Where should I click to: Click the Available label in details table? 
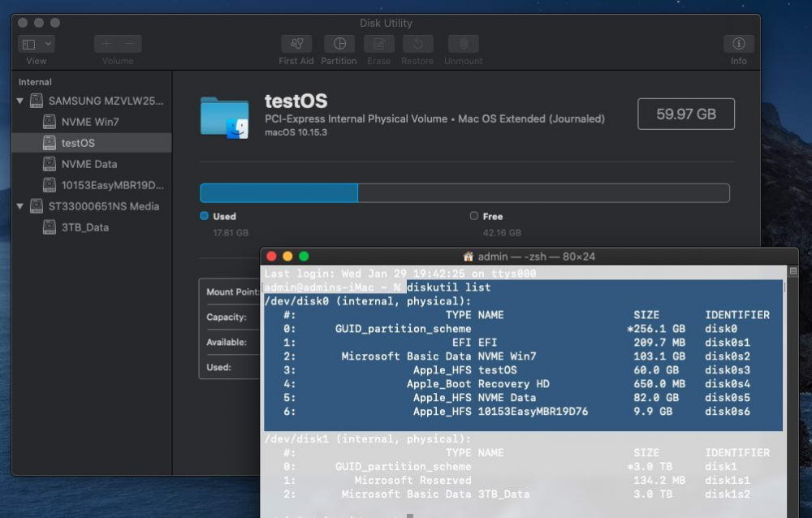(x=227, y=343)
